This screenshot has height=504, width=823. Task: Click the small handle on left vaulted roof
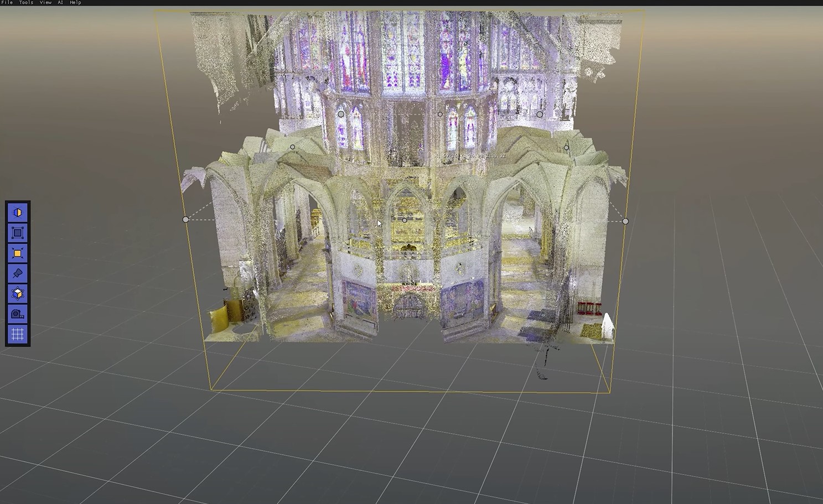pos(292,147)
